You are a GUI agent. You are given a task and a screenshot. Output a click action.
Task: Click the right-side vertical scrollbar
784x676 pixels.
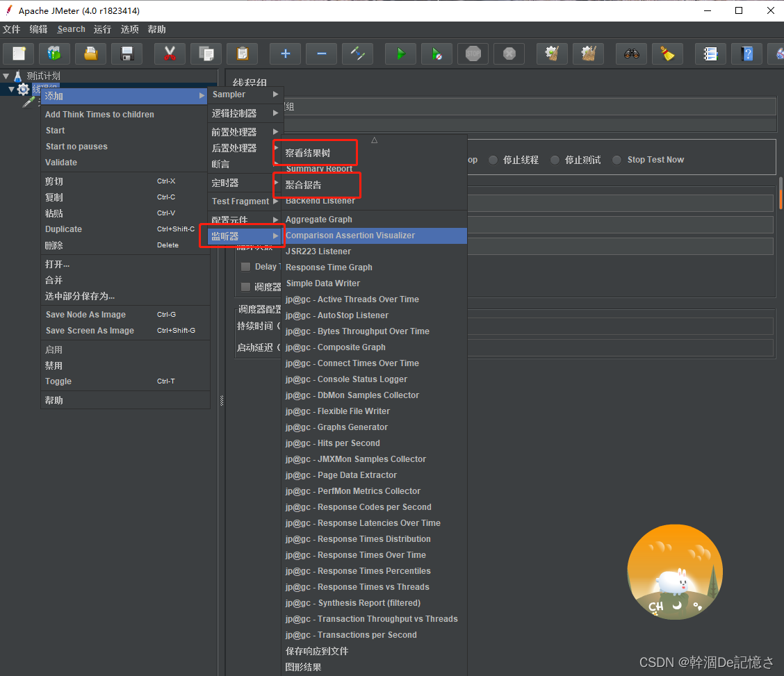click(781, 192)
